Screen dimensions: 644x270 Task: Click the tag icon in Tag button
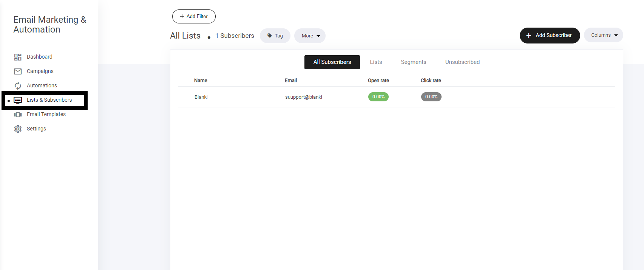[x=269, y=36]
